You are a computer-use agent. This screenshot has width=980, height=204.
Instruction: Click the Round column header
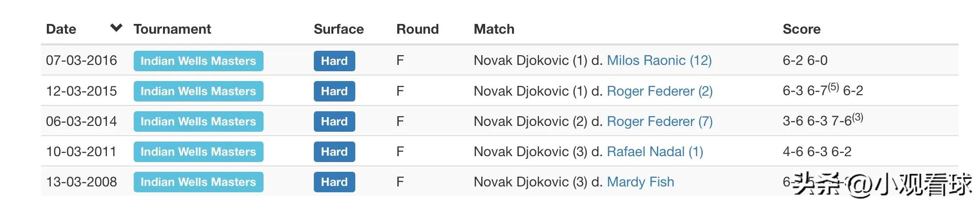tap(417, 29)
